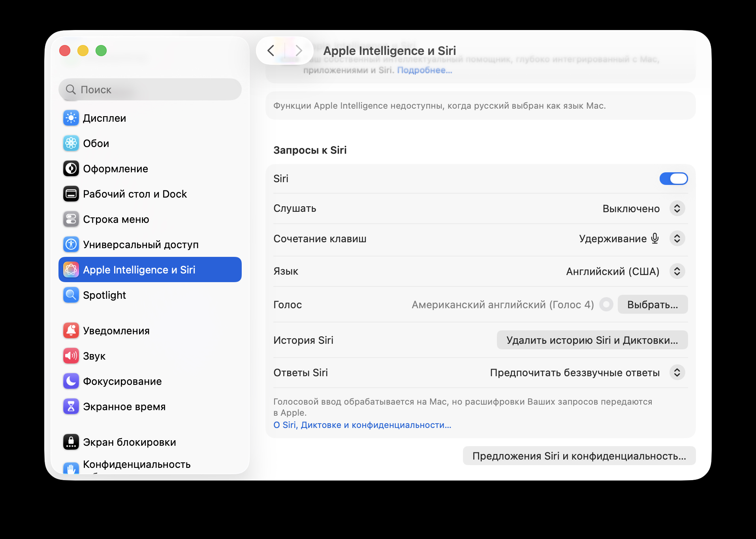Click the Displays sun icon in sidebar

[x=71, y=118]
